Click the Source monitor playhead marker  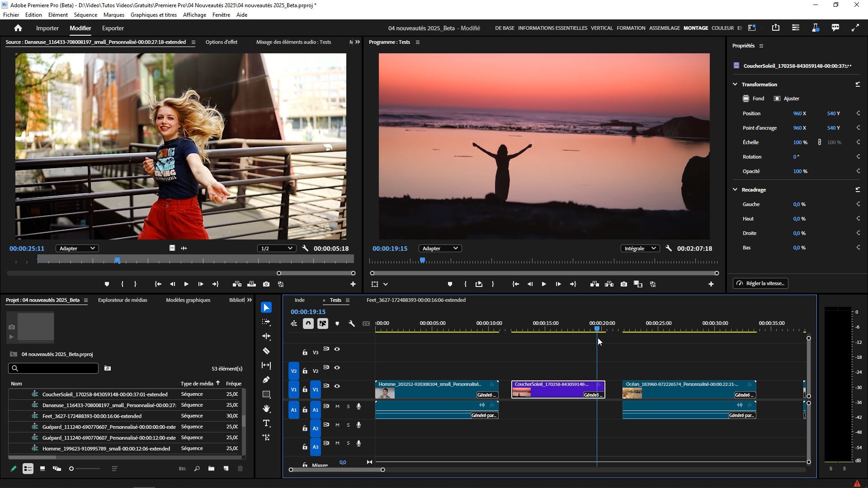tap(118, 261)
